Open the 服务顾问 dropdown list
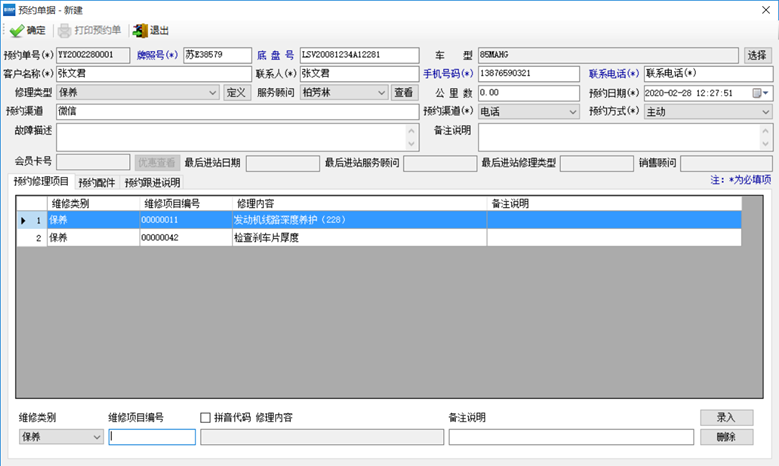This screenshot has height=466, width=779. (380, 93)
